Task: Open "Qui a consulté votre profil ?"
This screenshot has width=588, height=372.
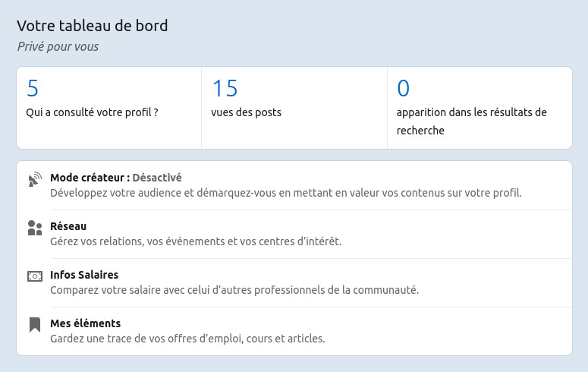Action: pos(92,112)
